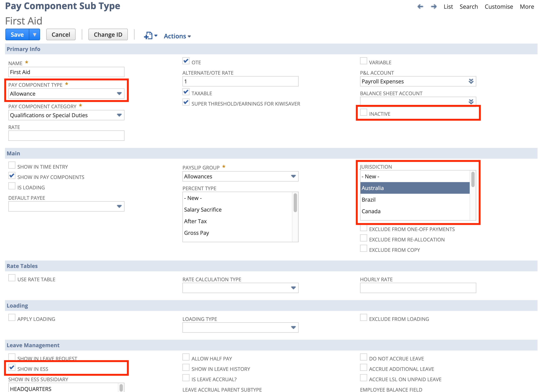Open the Search menu item
The image size is (545, 392).
click(x=469, y=7)
